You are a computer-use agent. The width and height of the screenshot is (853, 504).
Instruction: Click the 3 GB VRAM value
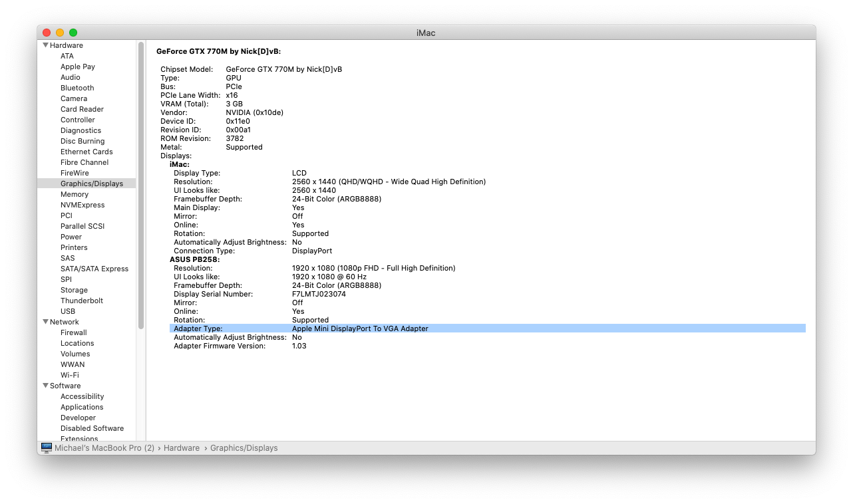pyautogui.click(x=234, y=104)
